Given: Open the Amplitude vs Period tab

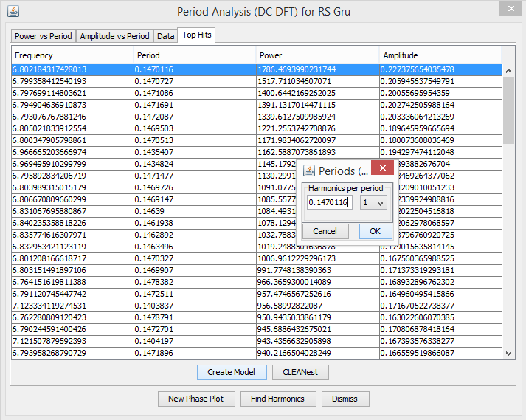Looking at the screenshot, I should [x=114, y=36].
